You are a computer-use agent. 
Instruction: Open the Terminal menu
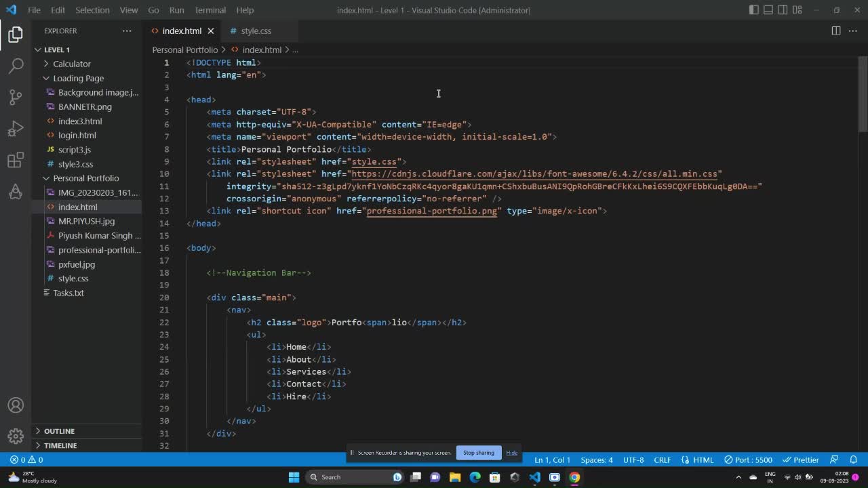point(210,10)
